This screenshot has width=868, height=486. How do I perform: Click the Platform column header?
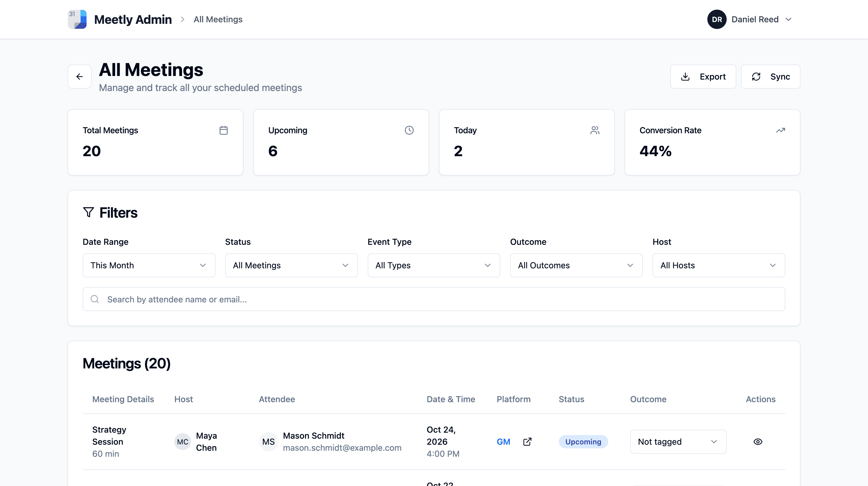514,399
